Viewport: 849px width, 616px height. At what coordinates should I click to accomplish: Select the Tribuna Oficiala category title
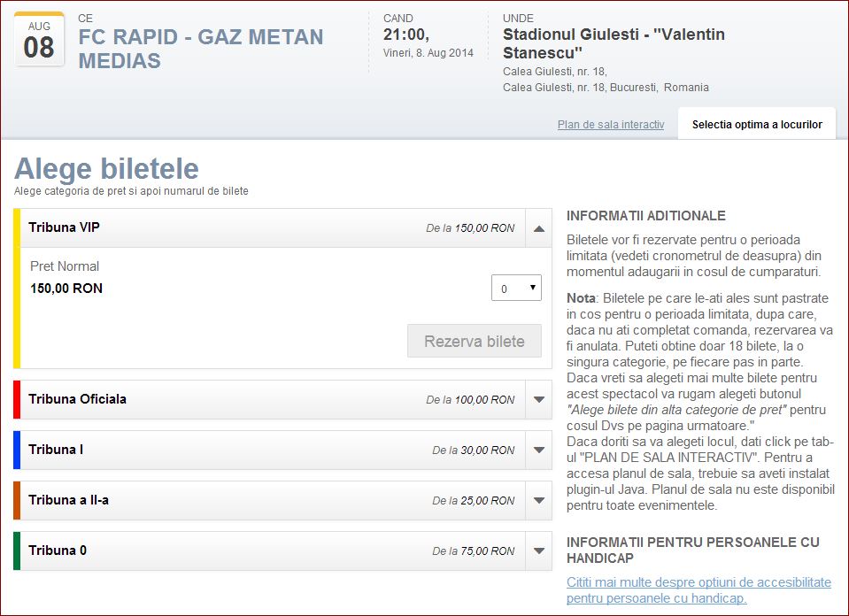[77, 399]
